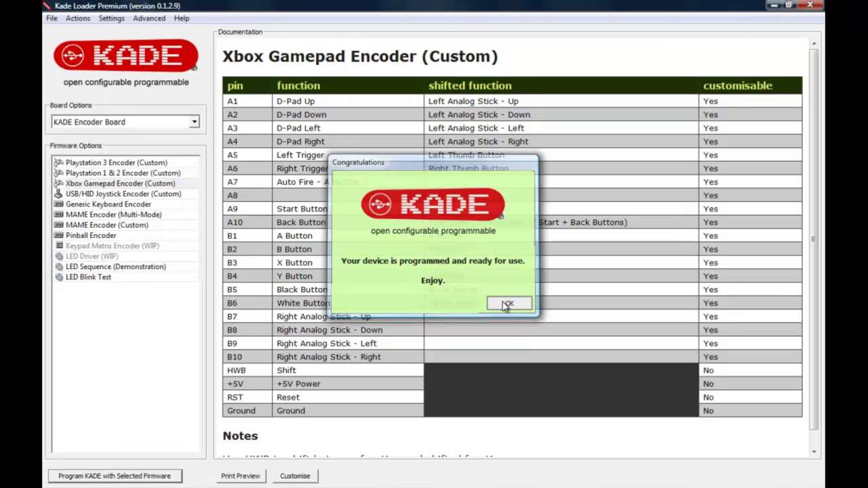Click the icon beside Pinball Encoder
This screenshot has height=488, width=868.
(x=59, y=235)
